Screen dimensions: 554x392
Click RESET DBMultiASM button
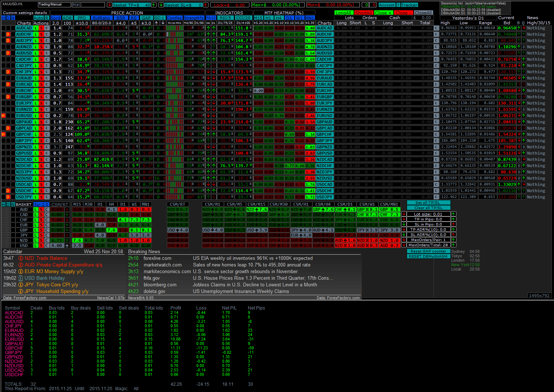point(428,257)
